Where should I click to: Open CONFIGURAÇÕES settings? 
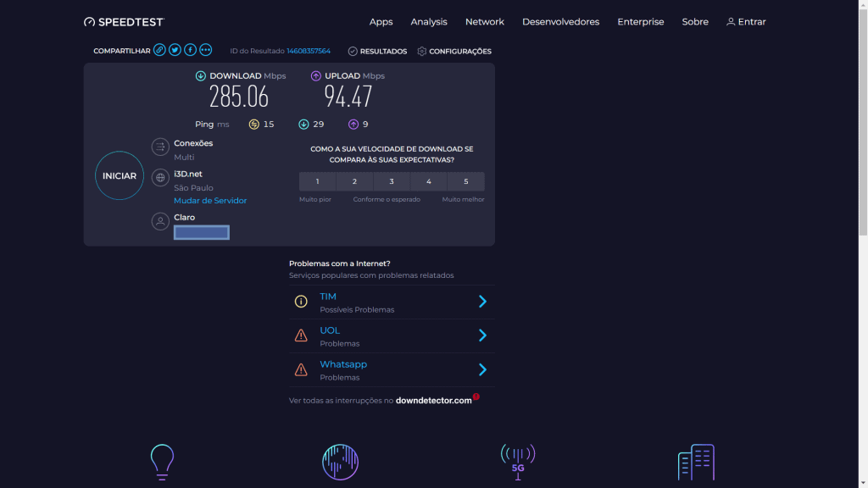point(454,51)
